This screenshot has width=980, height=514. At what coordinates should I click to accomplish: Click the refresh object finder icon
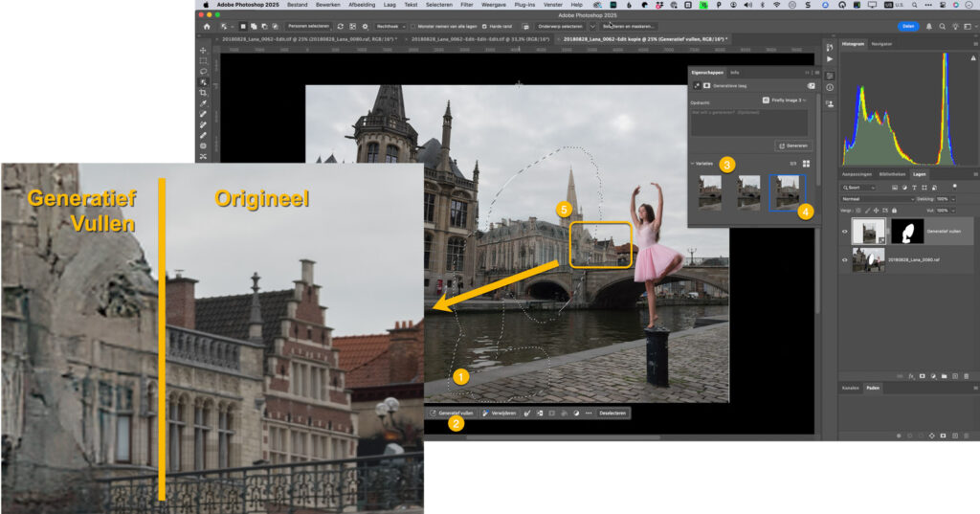(x=341, y=26)
